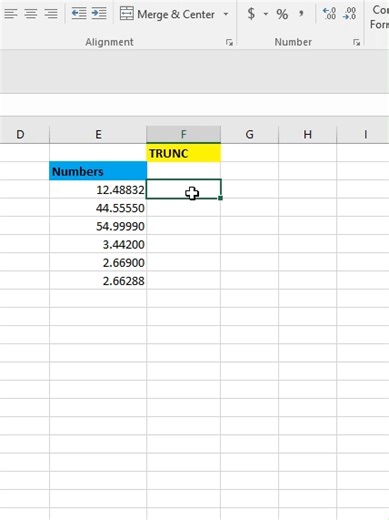The width and height of the screenshot is (389, 520).
Task: Apply Merge & Center to cells
Action: click(167, 14)
